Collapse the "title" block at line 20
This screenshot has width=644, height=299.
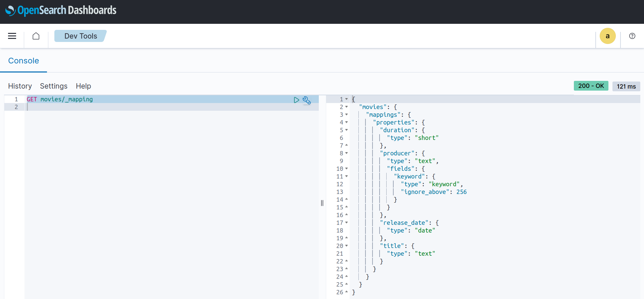pos(347,246)
